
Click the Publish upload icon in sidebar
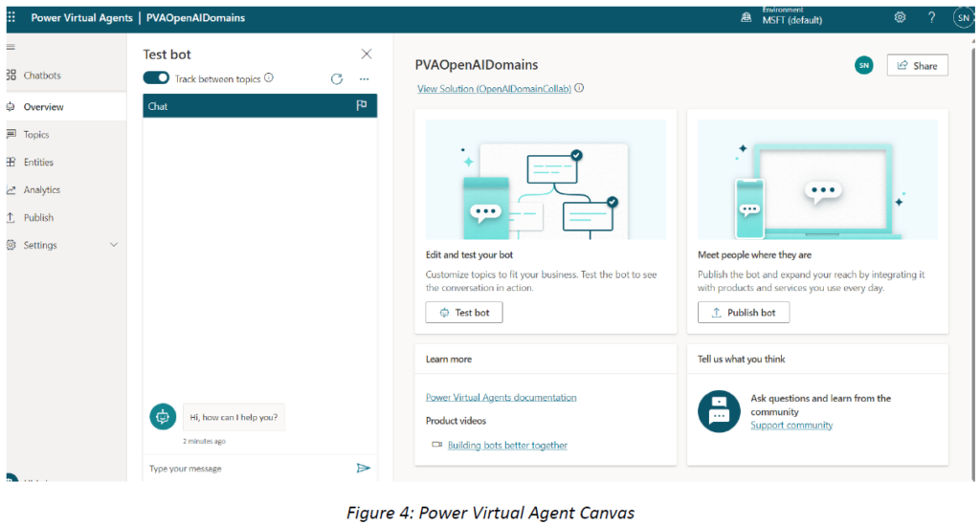click(11, 217)
